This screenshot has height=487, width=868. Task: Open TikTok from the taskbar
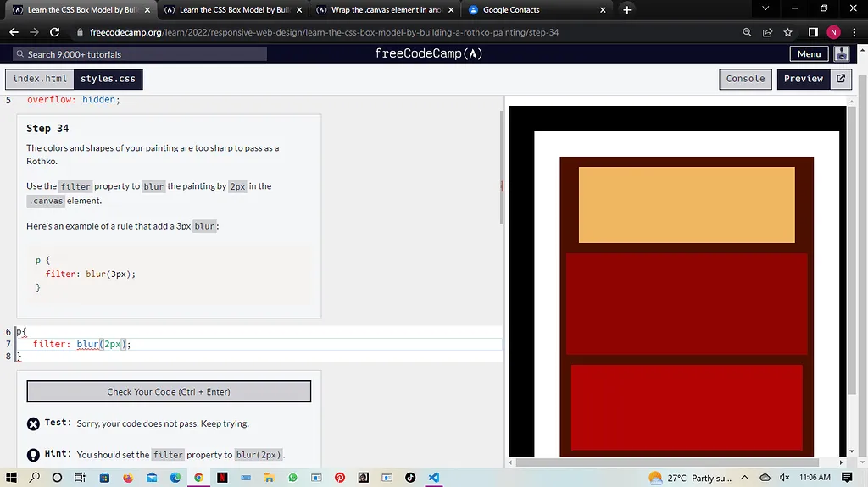tap(410, 477)
